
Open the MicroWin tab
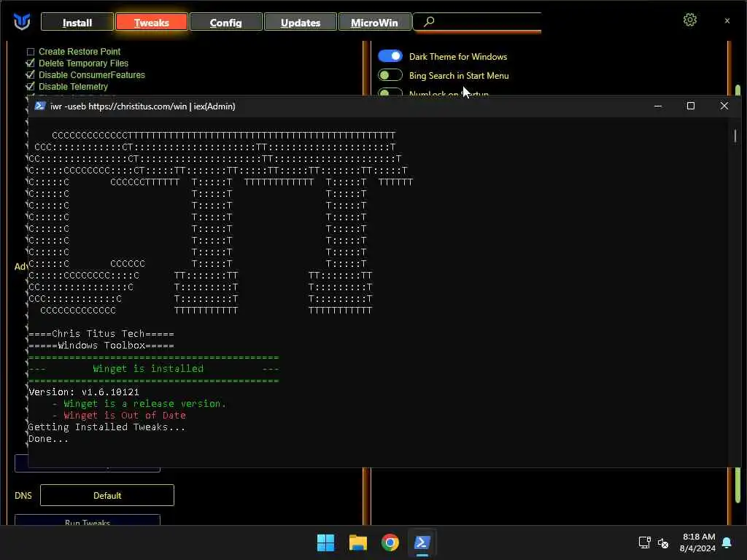(x=374, y=23)
